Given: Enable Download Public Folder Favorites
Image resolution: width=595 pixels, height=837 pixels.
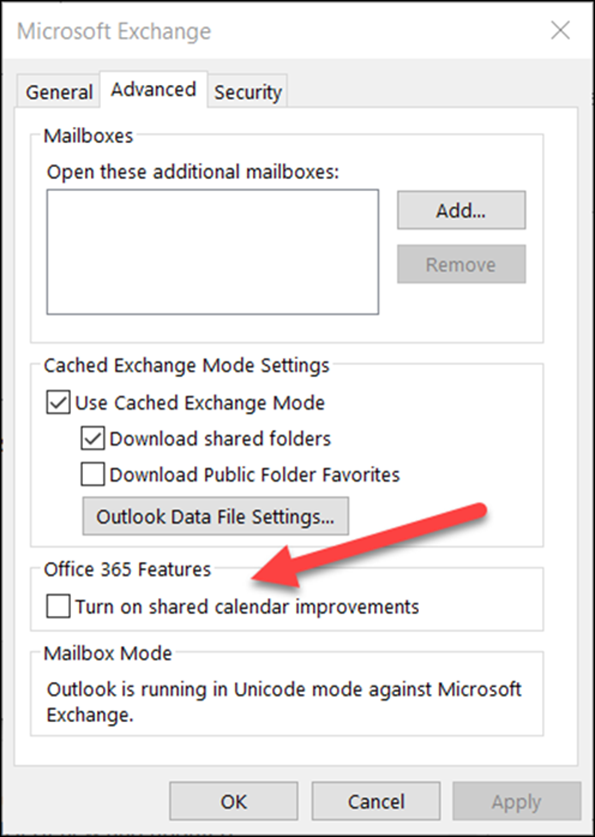Looking at the screenshot, I should 94,473.
